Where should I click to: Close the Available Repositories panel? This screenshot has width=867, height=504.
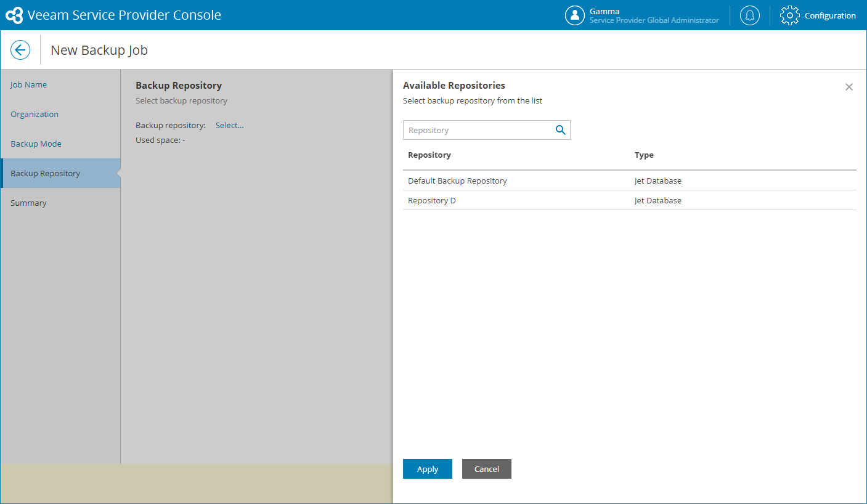click(x=849, y=87)
